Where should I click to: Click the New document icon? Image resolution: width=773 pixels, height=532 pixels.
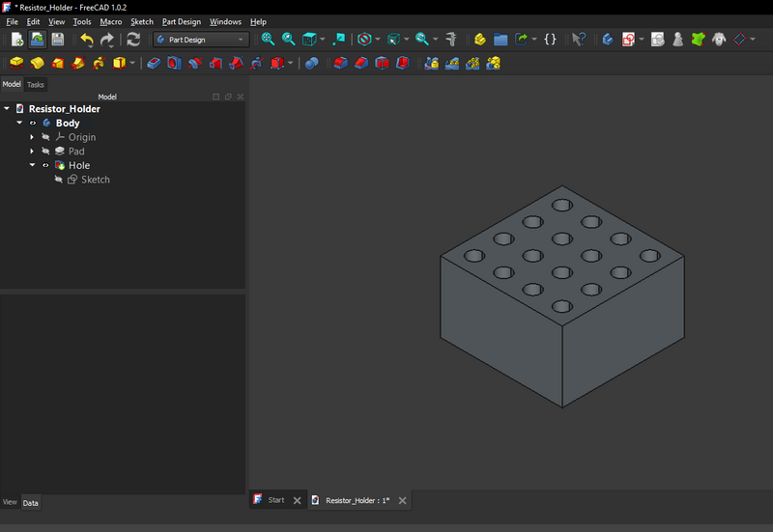[16, 40]
